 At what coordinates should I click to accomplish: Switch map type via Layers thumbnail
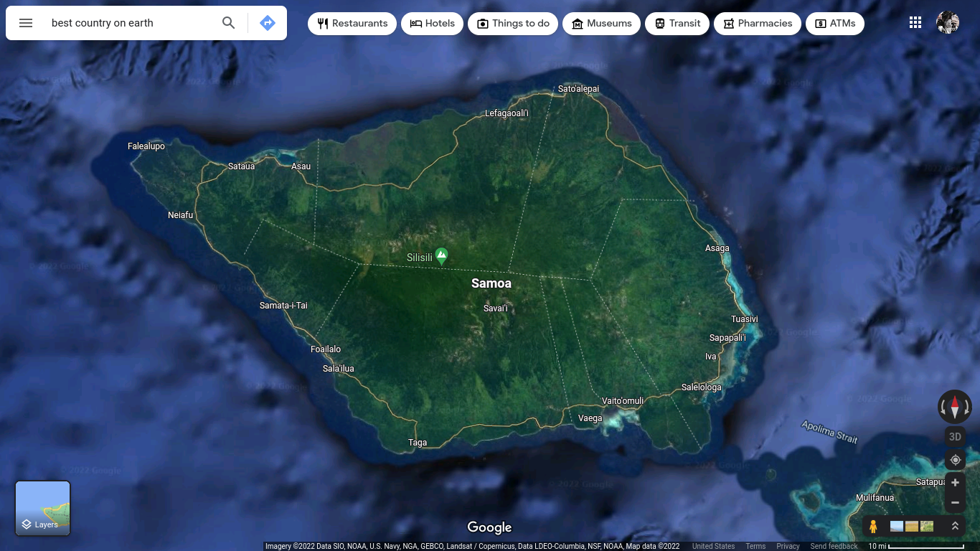(43, 508)
